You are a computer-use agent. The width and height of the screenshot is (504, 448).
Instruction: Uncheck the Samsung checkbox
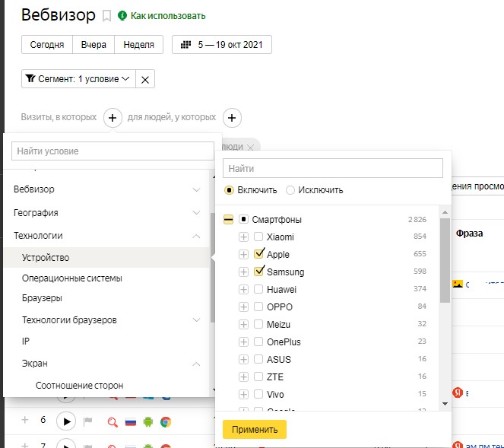(258, 272)
